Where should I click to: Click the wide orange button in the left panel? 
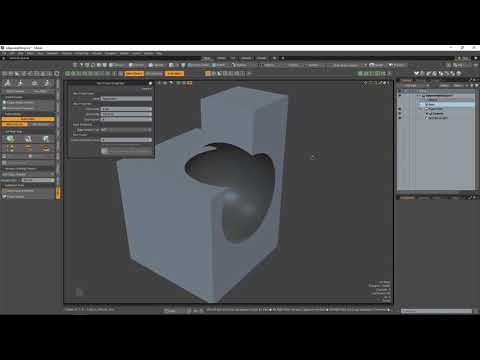tap(28, 119)
